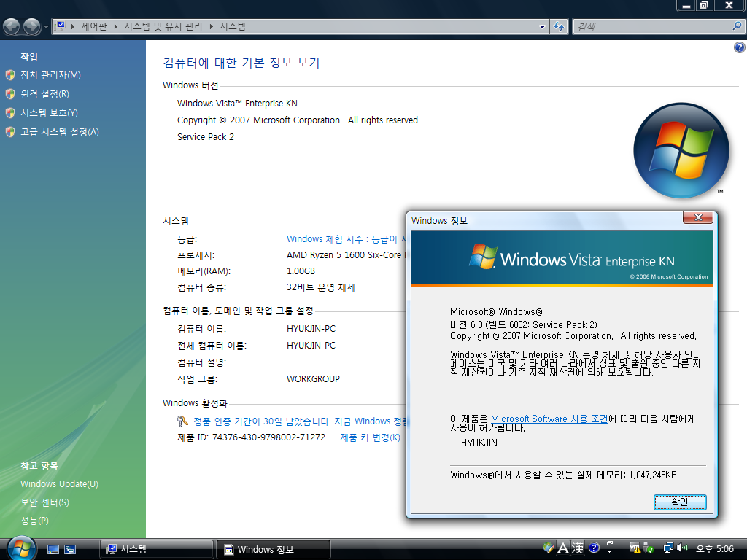
Task: Click the product ID 74376-430-9798002-71272 text
Action: (x=268, y=437)
